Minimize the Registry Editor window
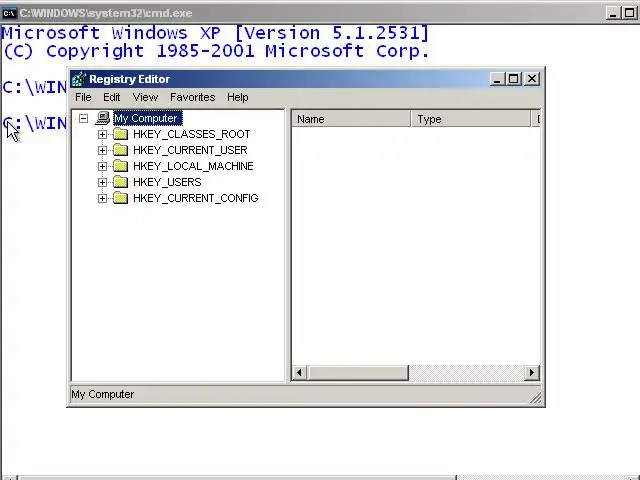The image size is (640, 480). click(x=496, y=79)
